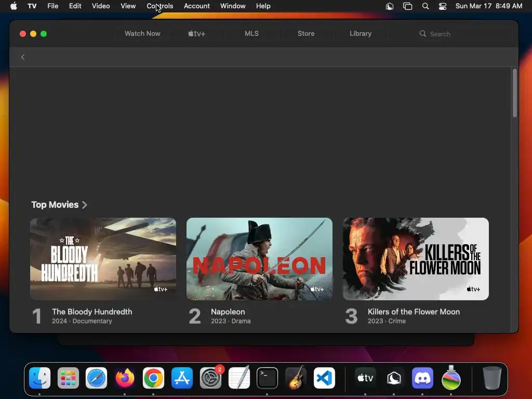Open Killers of the Flower Moon poster
This screenshot has height=399, width=532.
tap(416, 259)
